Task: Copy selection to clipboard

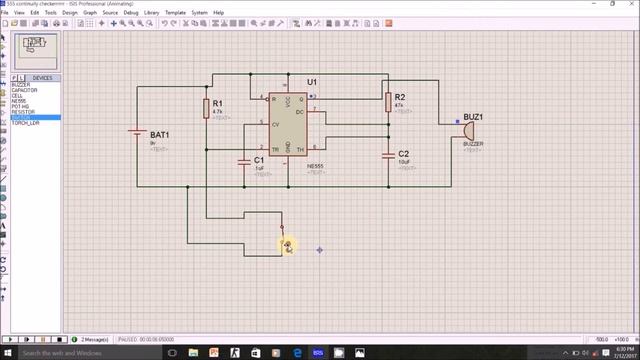Action: pos(194,24)
